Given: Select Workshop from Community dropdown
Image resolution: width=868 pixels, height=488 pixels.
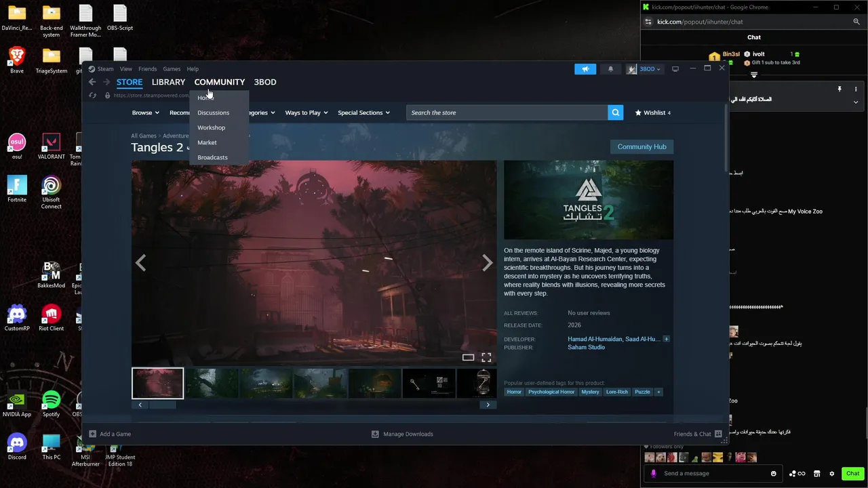Looking at the screenshot, I should [x=212, y=127].
